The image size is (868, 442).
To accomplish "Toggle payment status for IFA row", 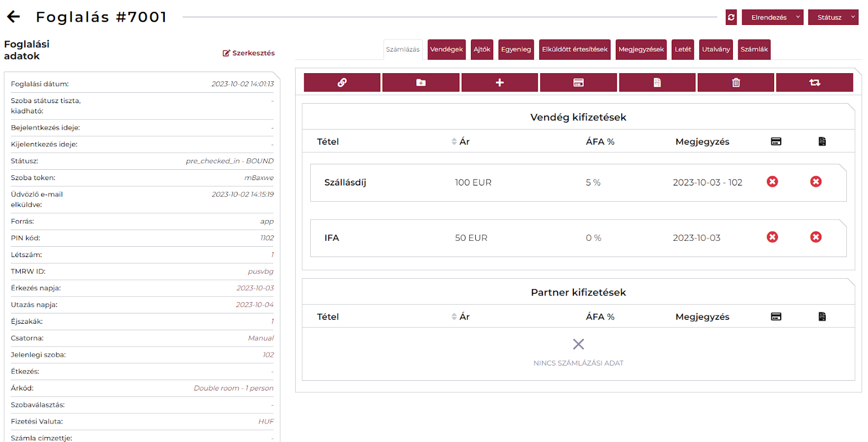I will point(772,237).
